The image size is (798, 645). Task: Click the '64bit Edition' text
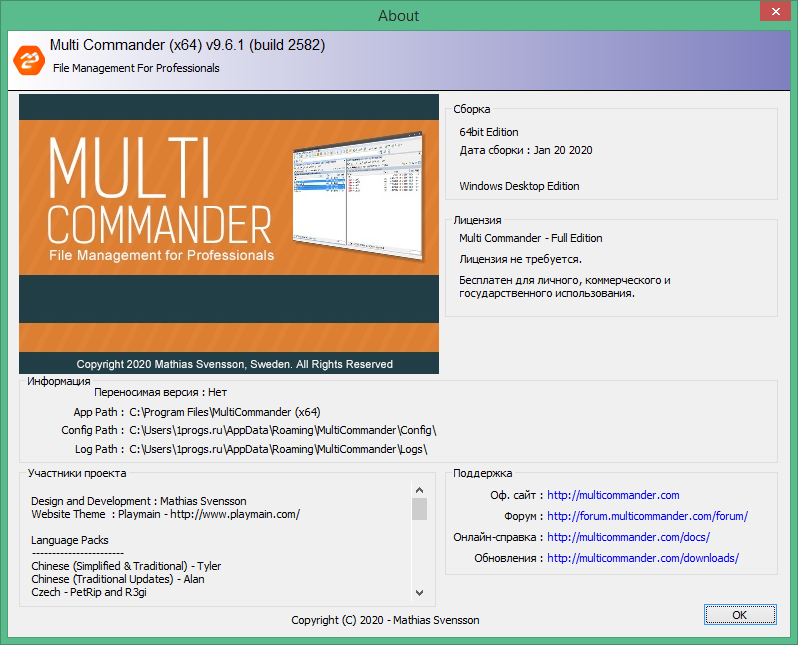pos(489,132)
